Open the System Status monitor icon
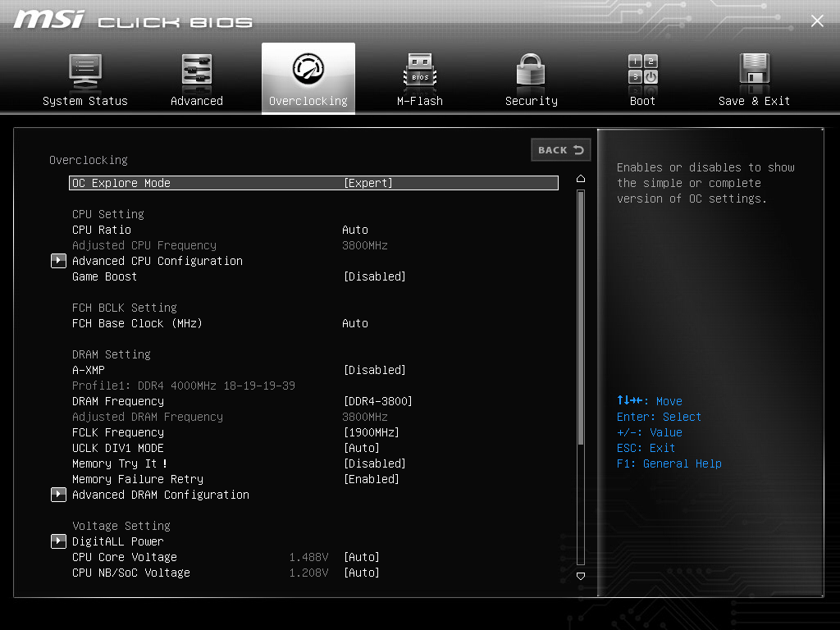The height and width of the screenshot is (630, 840). 85,72
